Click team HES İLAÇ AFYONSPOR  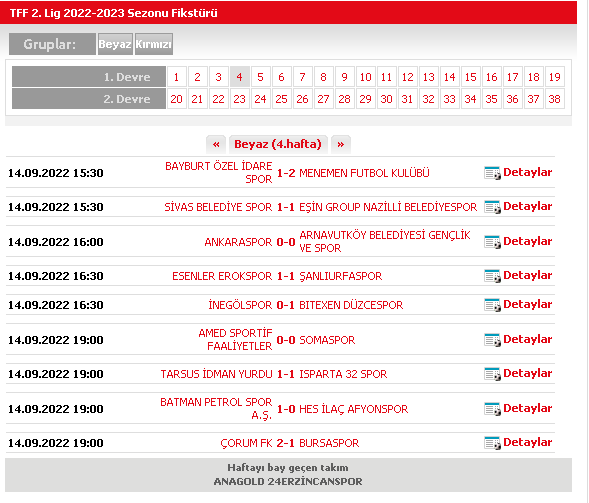point(353,409)
